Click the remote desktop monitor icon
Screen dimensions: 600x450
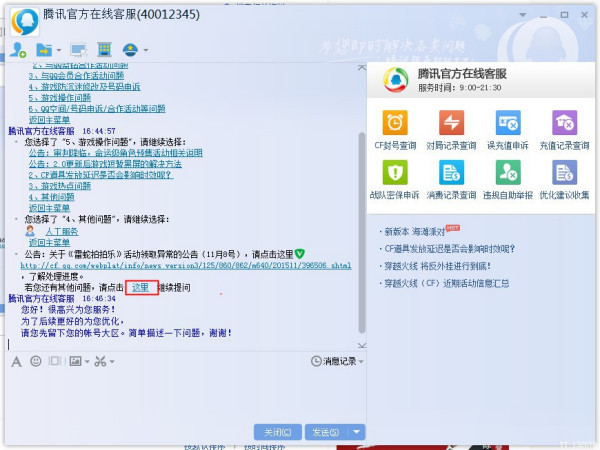(x=79, y=50)
